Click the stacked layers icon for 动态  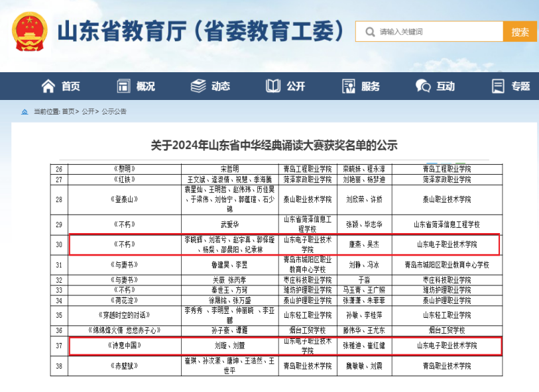[198, 86]
